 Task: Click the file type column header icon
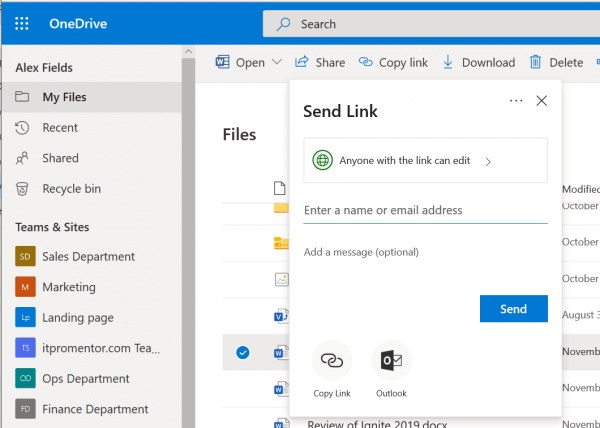point(280,188)
